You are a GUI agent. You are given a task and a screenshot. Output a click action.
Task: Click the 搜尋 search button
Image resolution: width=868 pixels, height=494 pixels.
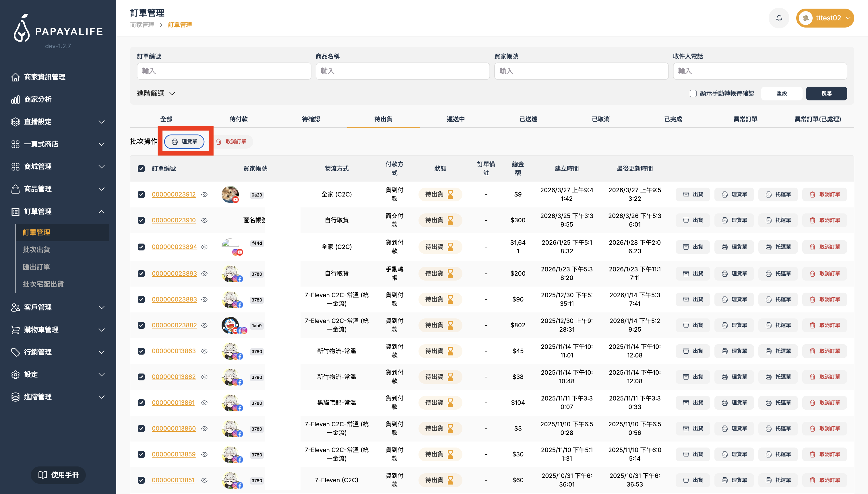(827, 93)
